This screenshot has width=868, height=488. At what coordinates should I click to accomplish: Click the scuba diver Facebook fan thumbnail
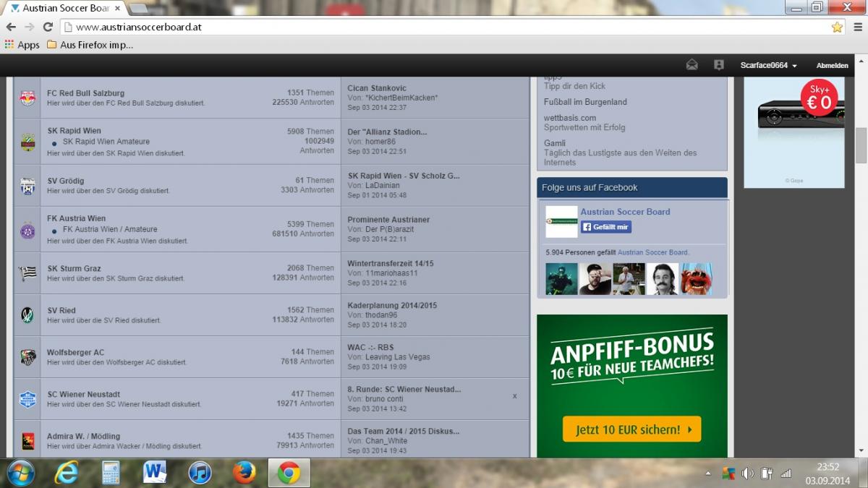click(x=561, y=279)
